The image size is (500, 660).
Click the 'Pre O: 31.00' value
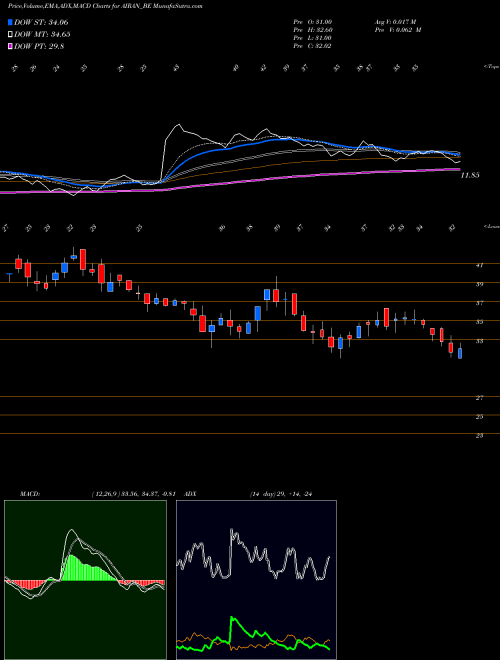tap(313, 22)
